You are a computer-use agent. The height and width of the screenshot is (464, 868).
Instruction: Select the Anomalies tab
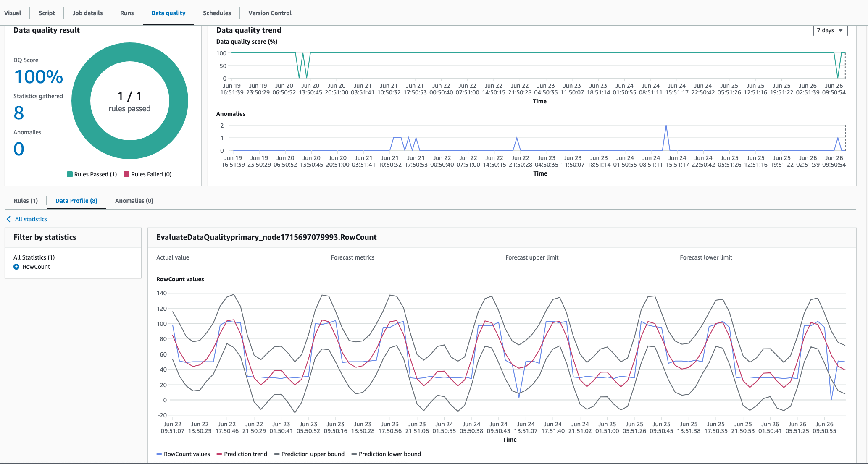click(x=134, y=200)
